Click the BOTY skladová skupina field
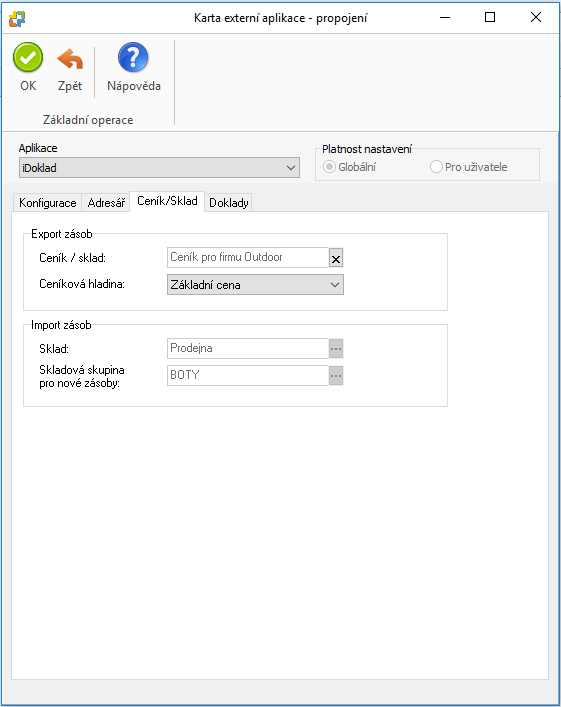This screenshot has height=707, width=561. pyautogui.click(x=248, y=376)
